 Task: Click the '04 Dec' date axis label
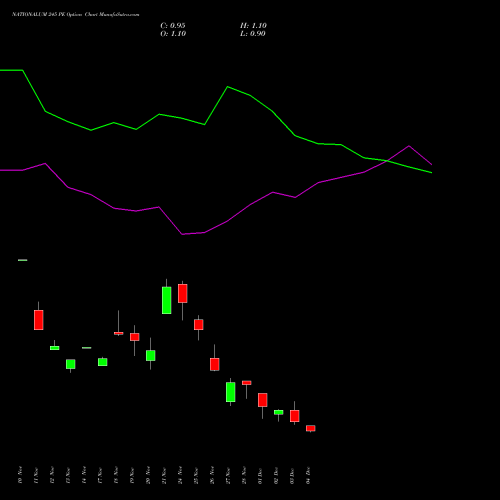[308, 475]
